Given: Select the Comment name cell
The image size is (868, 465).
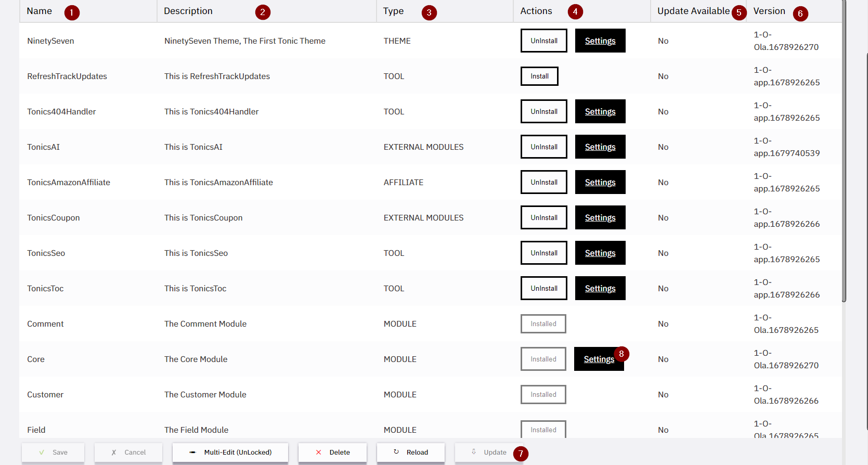Looking at the screenshot, I should click(88, 324).
